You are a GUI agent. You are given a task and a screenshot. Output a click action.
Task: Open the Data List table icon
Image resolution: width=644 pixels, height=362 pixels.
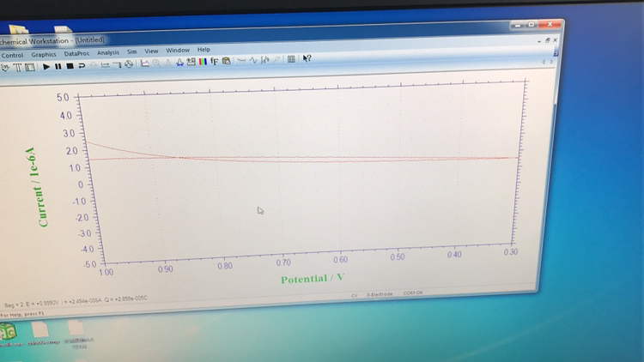pos(291,59)
